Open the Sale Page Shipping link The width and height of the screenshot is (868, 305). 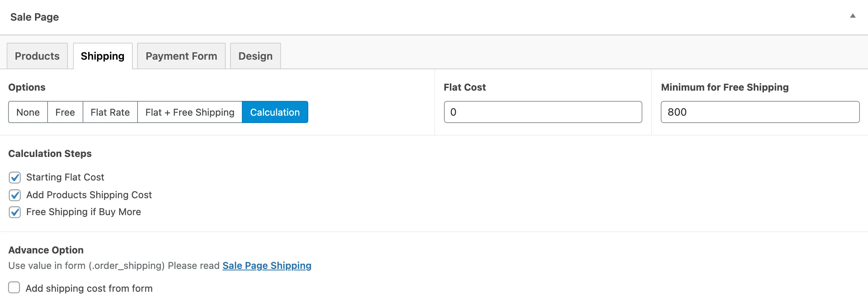click(x=267, y=266)
